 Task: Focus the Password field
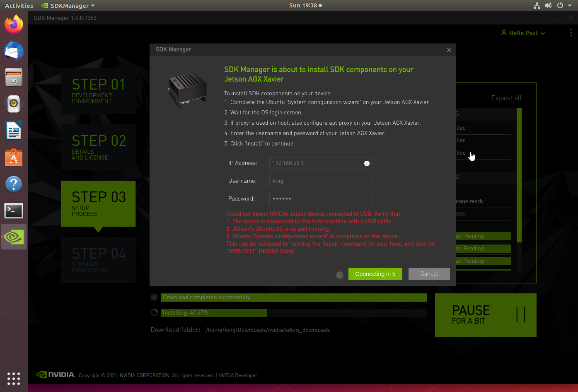(x=321, y=199)
